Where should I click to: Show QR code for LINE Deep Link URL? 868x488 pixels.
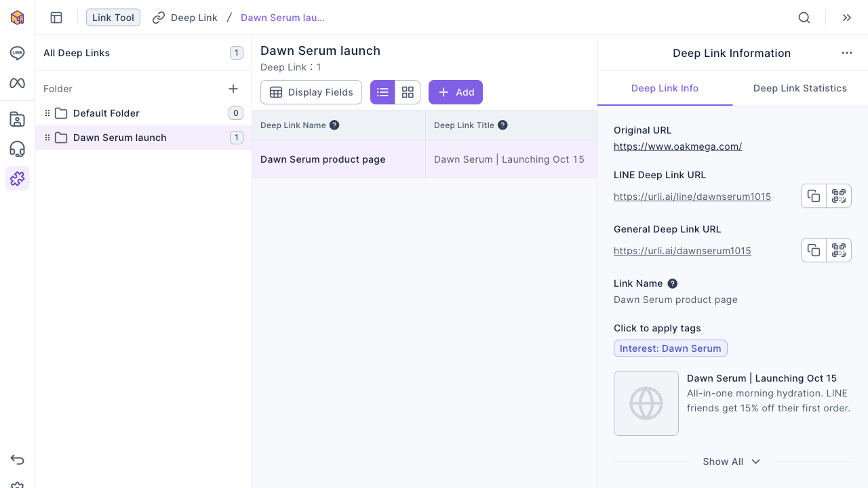coord(839,196)
